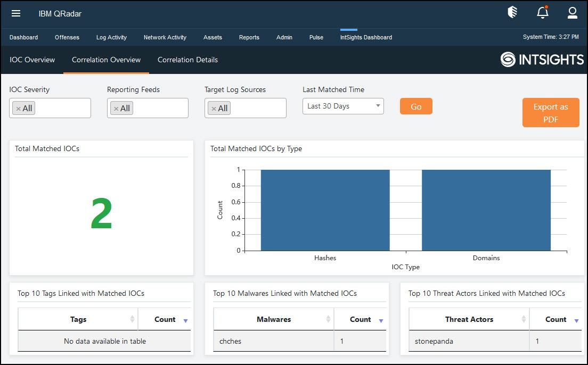
Task: Click count 1 in chches row
Action: point(341,341)
